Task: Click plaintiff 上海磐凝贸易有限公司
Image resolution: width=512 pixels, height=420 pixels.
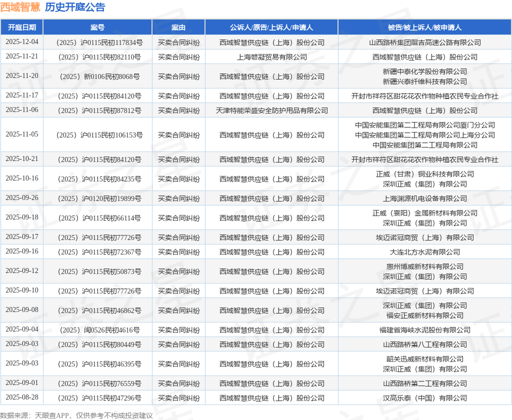Action: coord(271,57)
